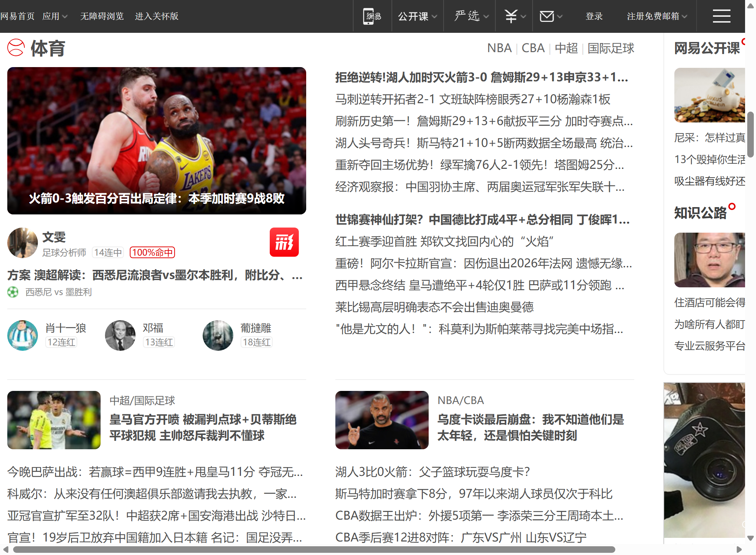The height and width of the screenshot is (555, 756).
Task: Open the hamburger menu icon
Action: (721, 16)
